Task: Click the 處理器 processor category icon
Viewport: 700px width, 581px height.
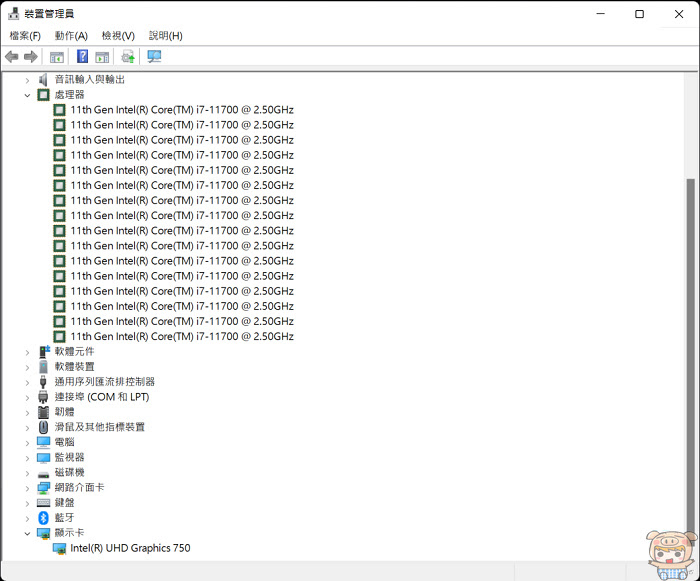Action: click(x=43, y=95)
